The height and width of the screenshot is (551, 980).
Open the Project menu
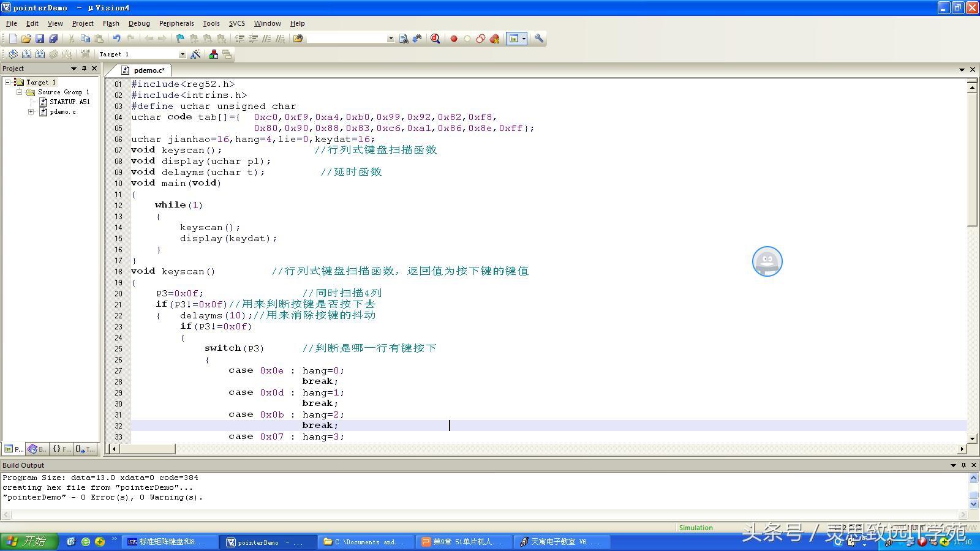click(x=83, y=23)
